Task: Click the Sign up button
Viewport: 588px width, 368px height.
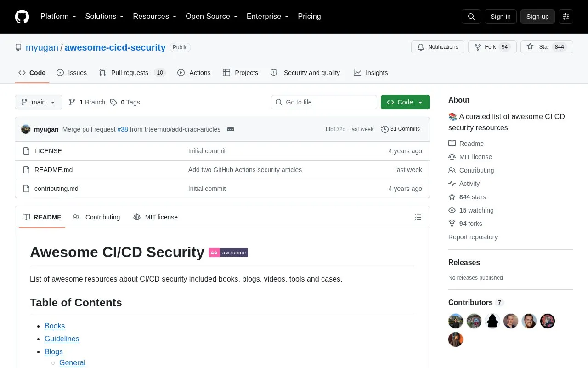Action: coord(537,17)
